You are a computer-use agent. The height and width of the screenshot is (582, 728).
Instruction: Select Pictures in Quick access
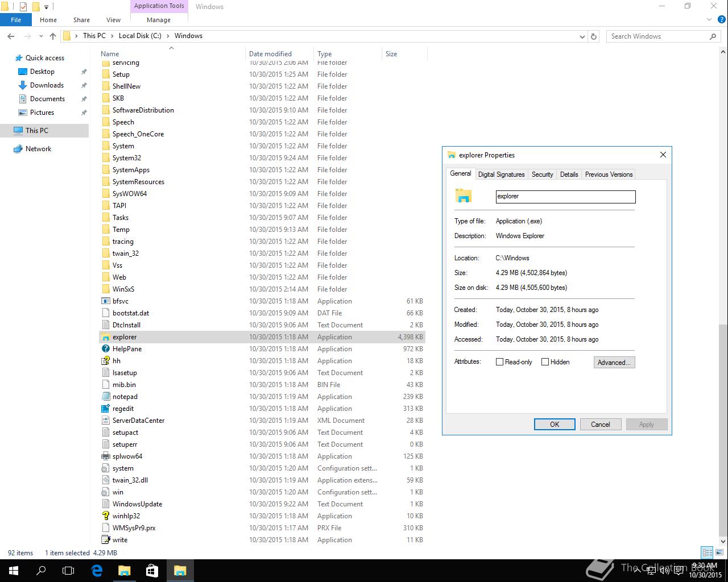[x=42, y=113]
